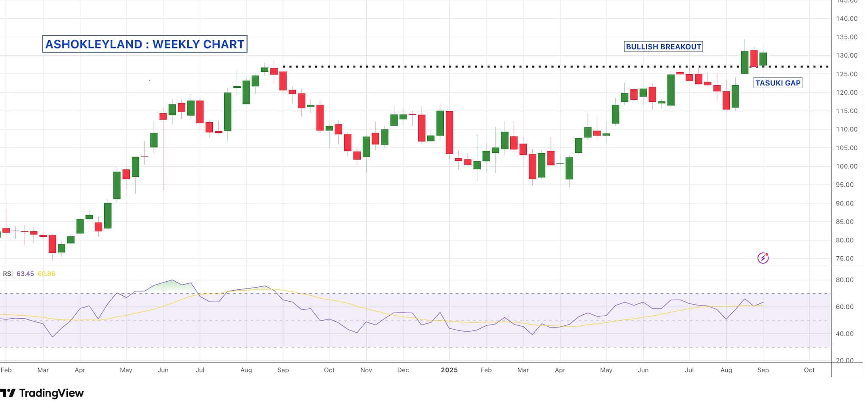Click the Nov label on time axis
This screenshot has height=409, width=868.
[366, 370]
